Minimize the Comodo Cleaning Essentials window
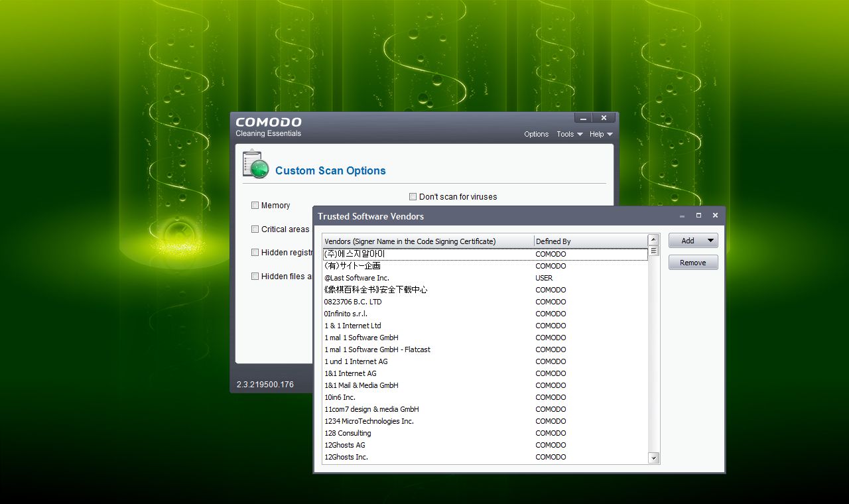Image resolution: width=849 pixels, height=504 pixels. [584, 118]
